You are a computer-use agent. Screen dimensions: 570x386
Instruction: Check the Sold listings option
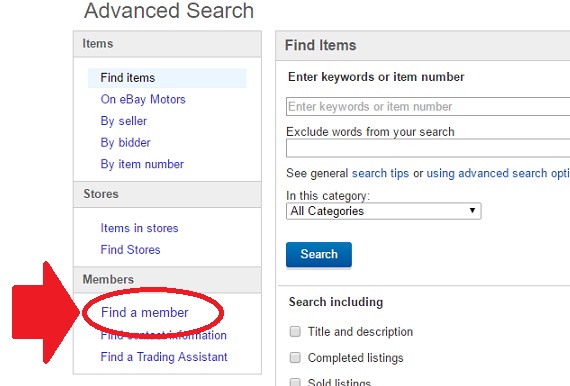pos(295,382)
